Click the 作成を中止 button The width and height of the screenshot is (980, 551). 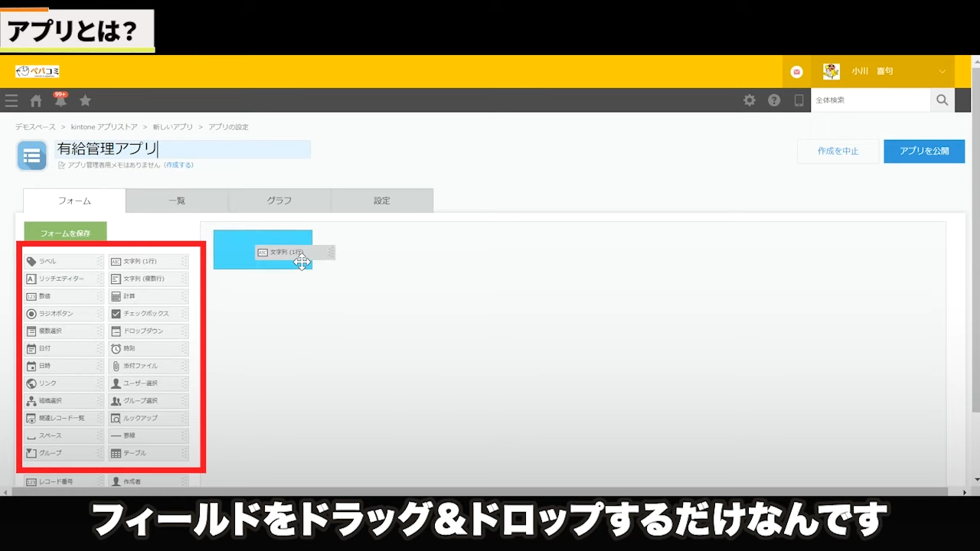838,152
